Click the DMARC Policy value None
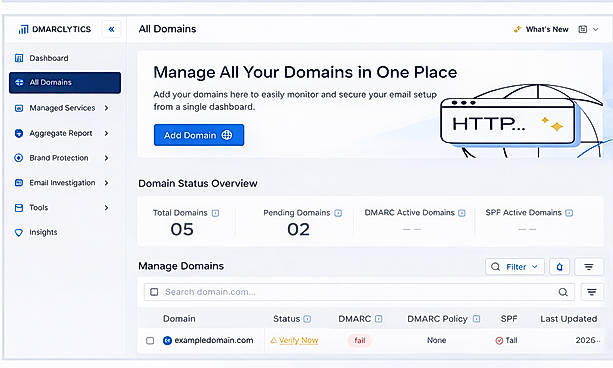This screenshot has width=613, height=368. [437, 341]
